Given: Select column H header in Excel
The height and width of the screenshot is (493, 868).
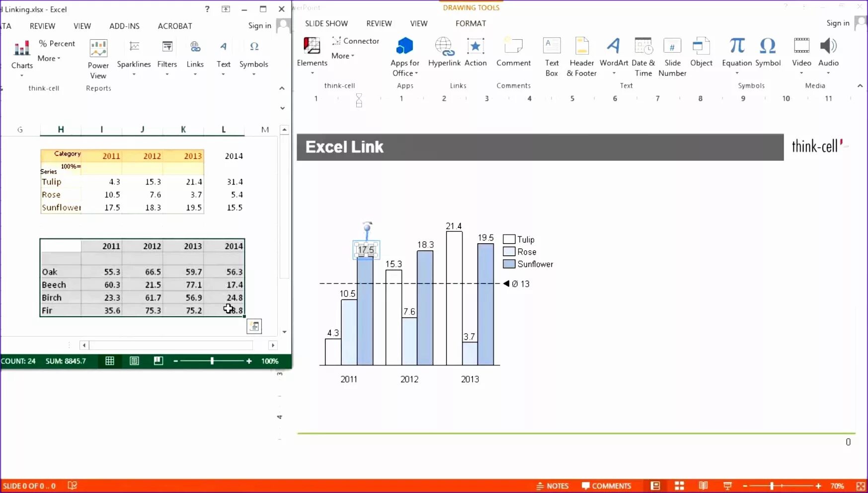Looking at the screenshot, I should click(x=61, y=130).
